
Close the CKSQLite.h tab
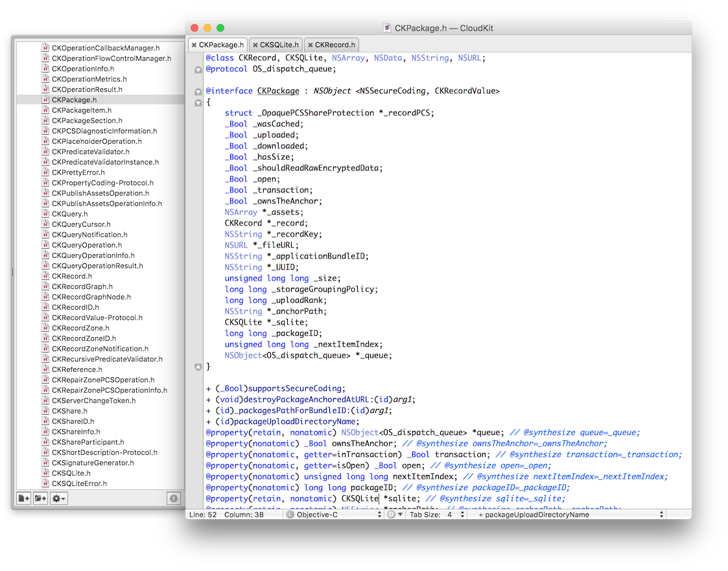(x=255, y=45)
